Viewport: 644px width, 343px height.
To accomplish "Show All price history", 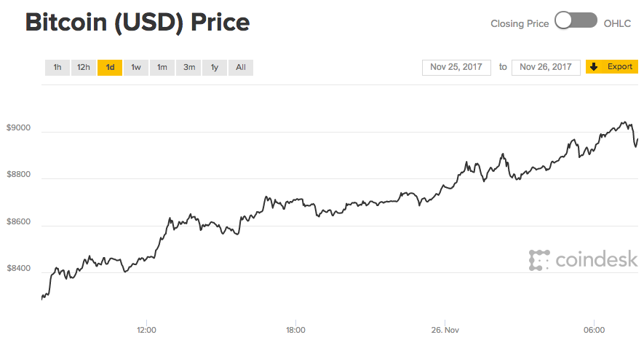I will pos(241,68).
